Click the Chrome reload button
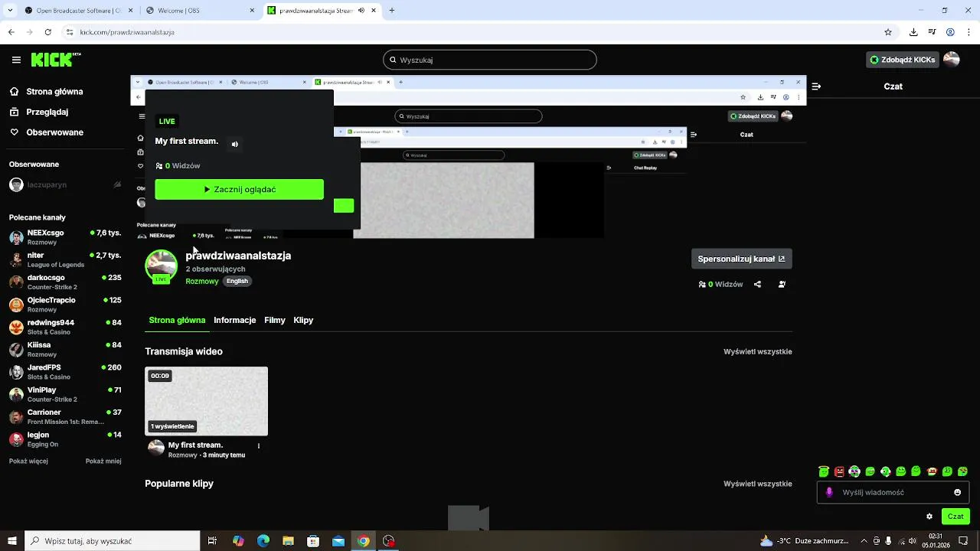Screen dimensions: 980x551 (48, 32)
